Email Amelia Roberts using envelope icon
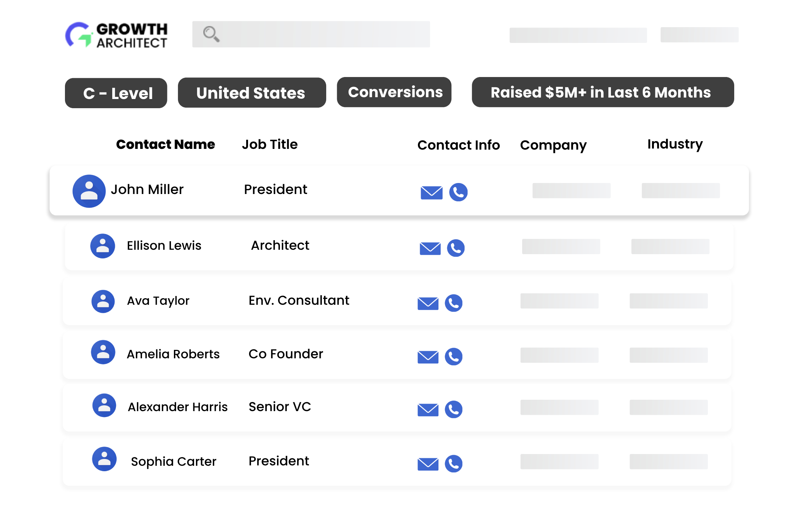Viewport: 812px width, 505px height. coord(428,356)
